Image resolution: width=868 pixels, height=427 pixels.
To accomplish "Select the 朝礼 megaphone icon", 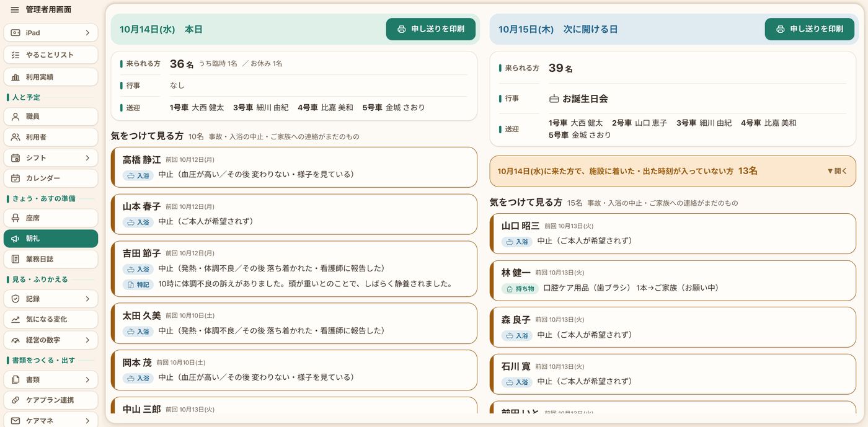I will click(x=15, y=239).
